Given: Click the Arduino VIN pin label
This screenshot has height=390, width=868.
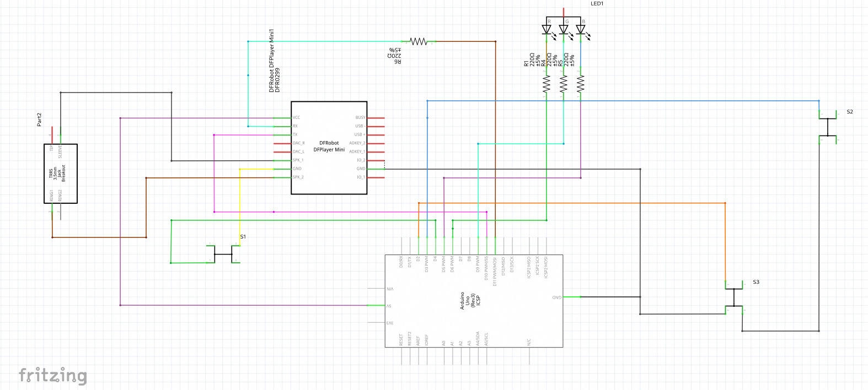Looking at the screenshot, I should (x=390, y=289).
